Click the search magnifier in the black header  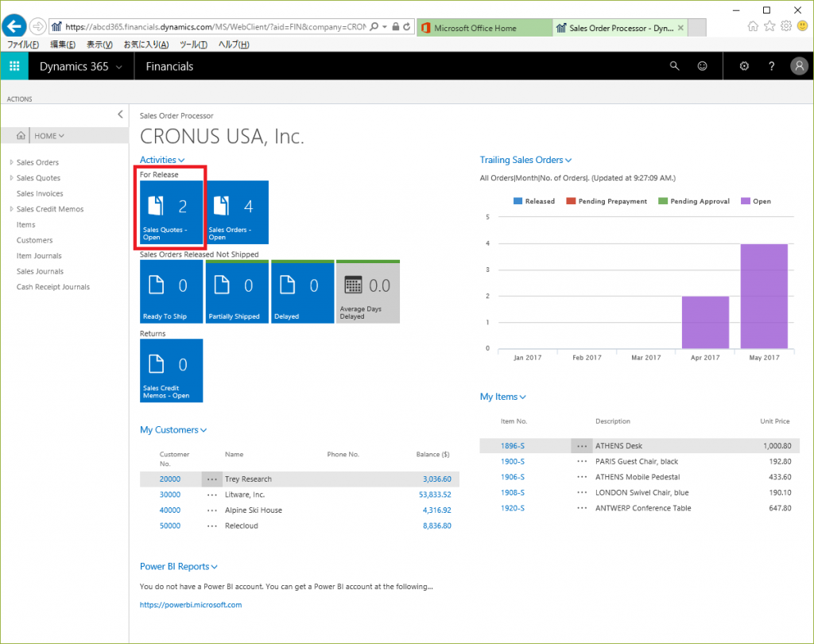coord(674,66)
